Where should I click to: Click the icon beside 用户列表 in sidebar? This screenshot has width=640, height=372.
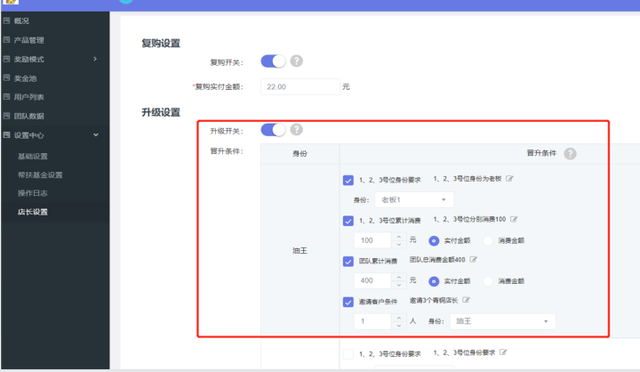(x=7, y=97)
